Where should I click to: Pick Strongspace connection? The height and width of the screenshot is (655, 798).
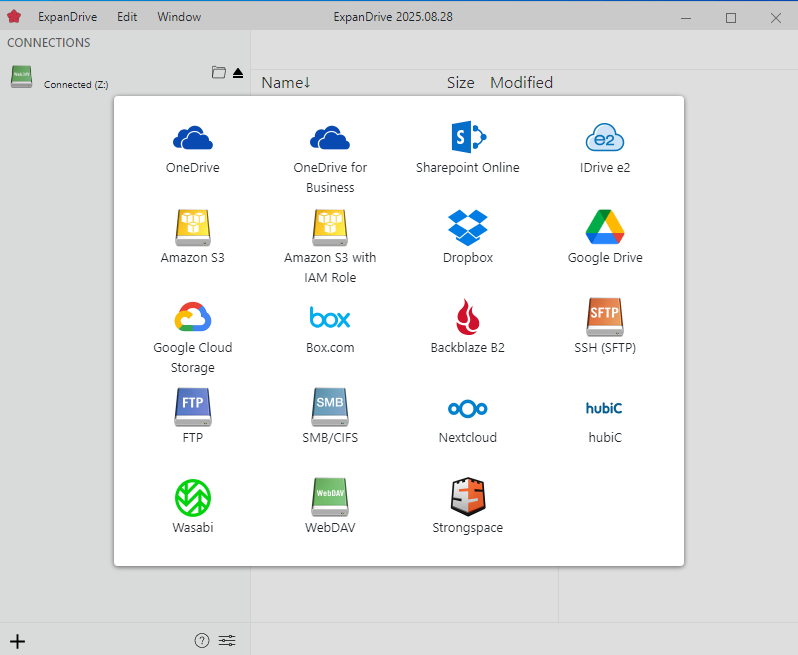tap(468, 506)
